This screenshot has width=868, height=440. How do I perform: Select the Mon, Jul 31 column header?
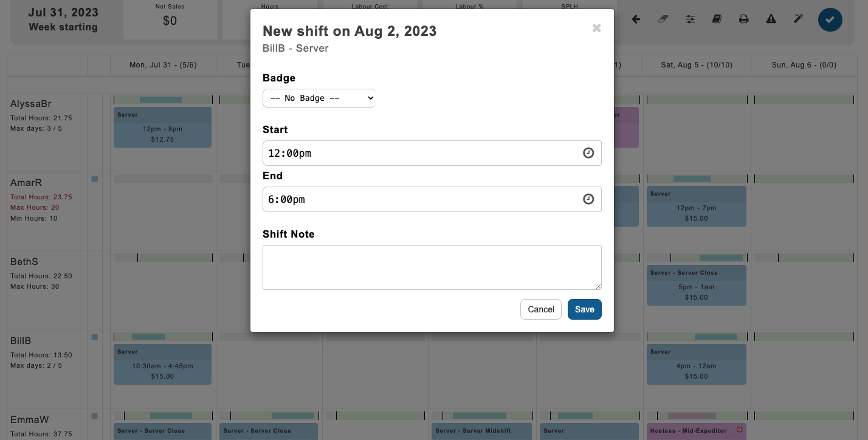[x=162, y=65]
